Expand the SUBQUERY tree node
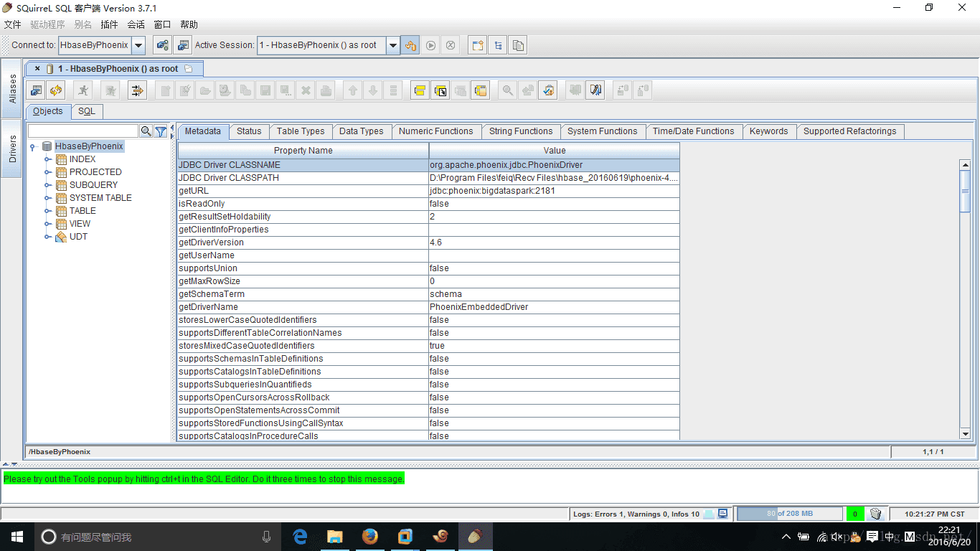Screen dimensions: 980x551 pos(48,185)
